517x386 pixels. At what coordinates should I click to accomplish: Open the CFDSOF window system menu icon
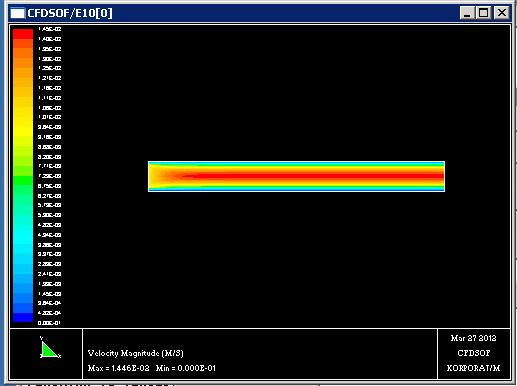[17, 13]
